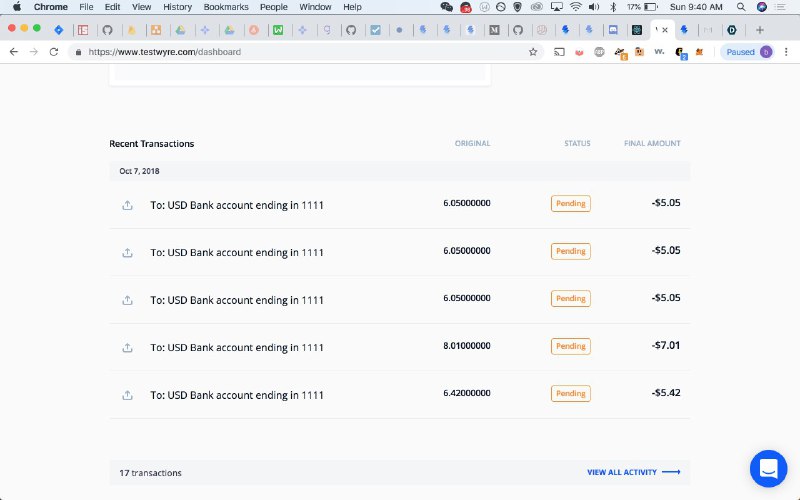The width and height of the screenshot is (800, 500).
Task: Click the Bluetooth icon in the menu bar
Action: [613, 7]
